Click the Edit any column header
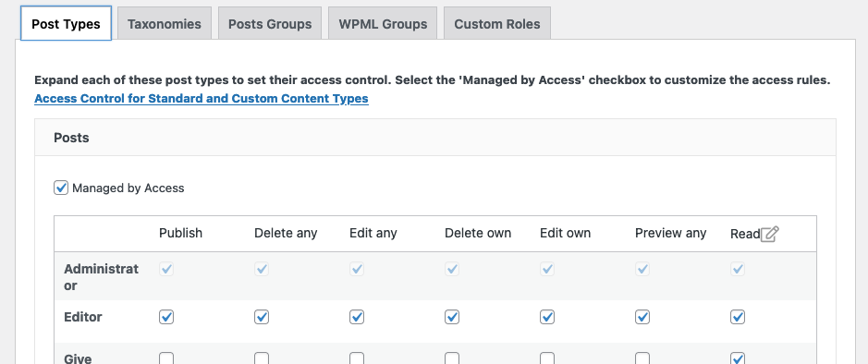868x364 pixels. click(373, 234)
